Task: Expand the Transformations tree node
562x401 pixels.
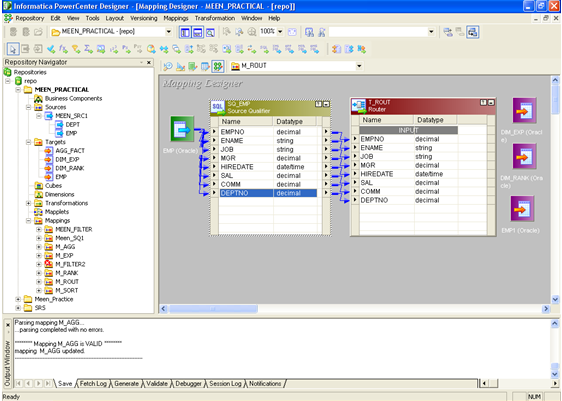Action: (28, 203)
